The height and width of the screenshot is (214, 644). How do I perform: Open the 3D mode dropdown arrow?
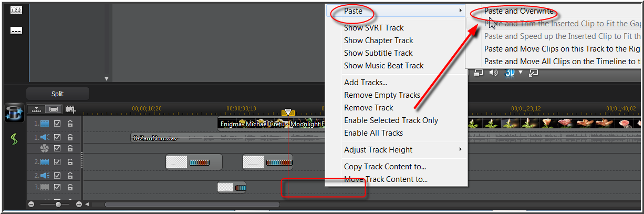click(x=521, y=73)
